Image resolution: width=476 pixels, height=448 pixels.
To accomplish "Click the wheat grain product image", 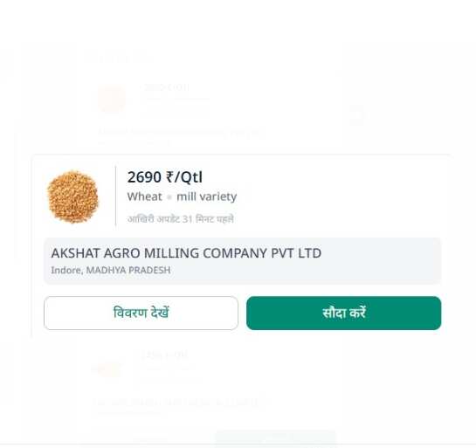I will tap(72, 196).
